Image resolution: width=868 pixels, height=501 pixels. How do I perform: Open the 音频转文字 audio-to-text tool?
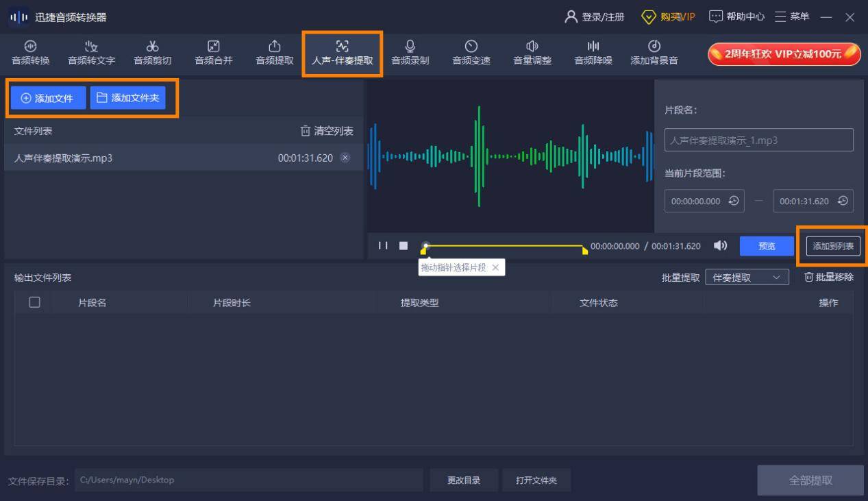click(x=91, y=53)
